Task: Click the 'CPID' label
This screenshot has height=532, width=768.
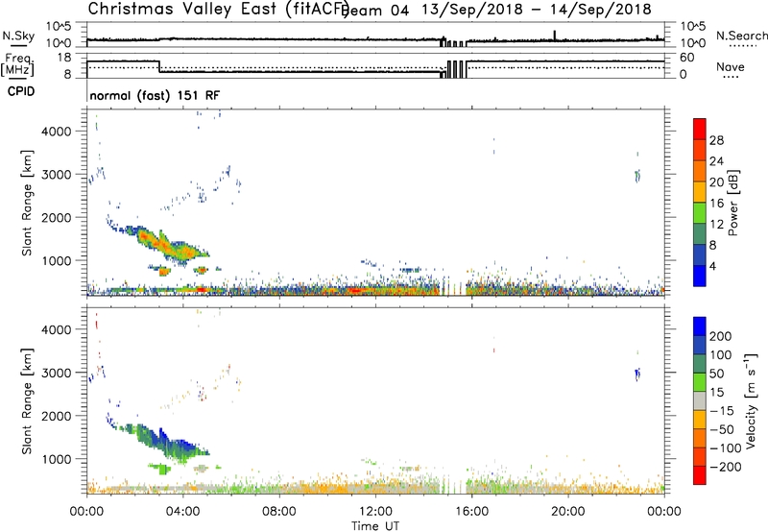Action: [21, 91]
